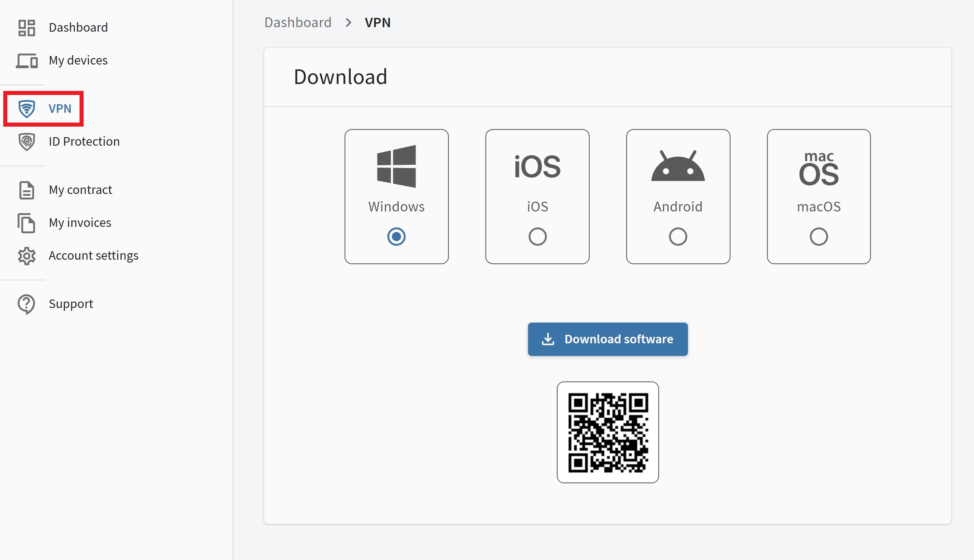The image size is (974, 560).
Task: Click the Support question mark icon
Action: click(27, 304)
